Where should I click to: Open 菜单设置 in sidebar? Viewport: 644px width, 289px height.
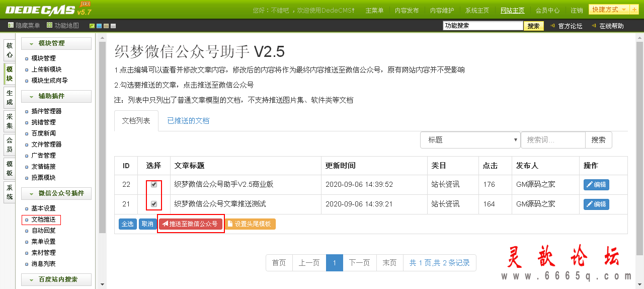43,242
